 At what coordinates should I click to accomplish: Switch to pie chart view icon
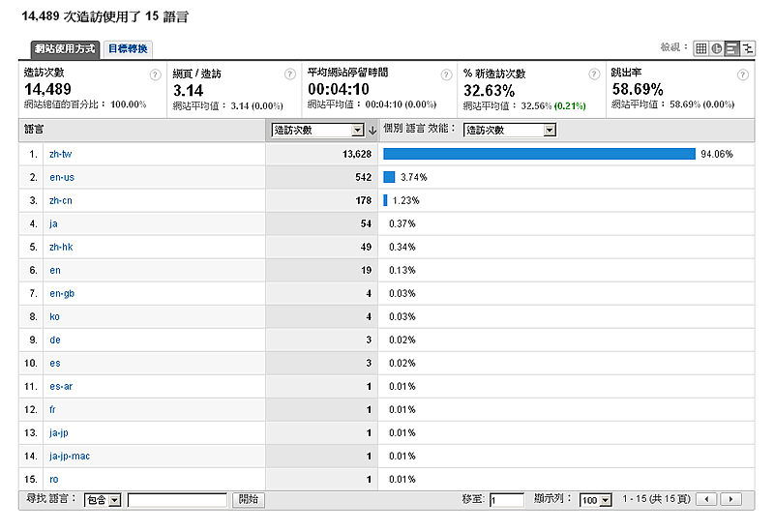pos(717,48)
